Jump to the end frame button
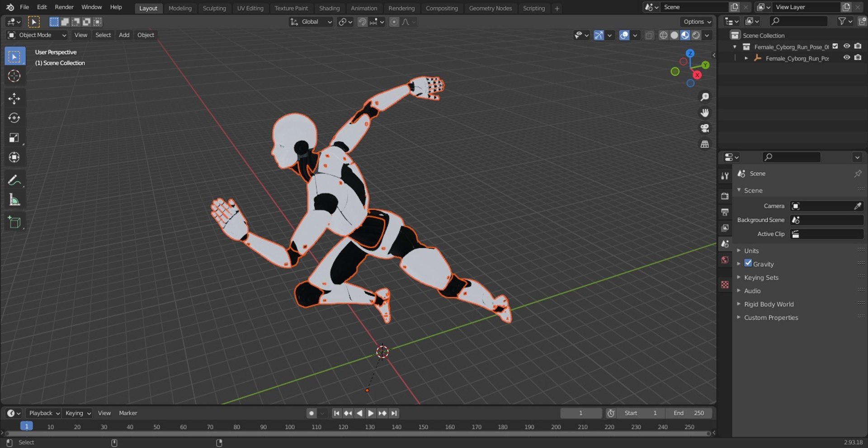 click(394, 413)
